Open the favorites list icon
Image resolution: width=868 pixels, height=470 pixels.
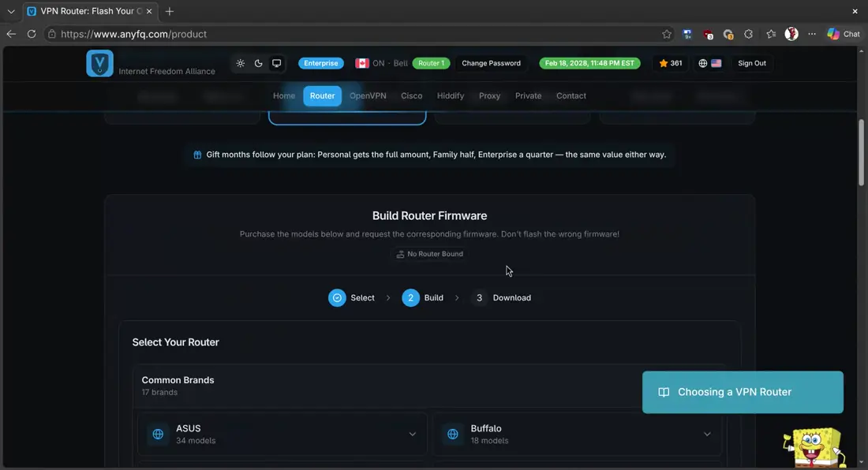[x=771, y=34]
